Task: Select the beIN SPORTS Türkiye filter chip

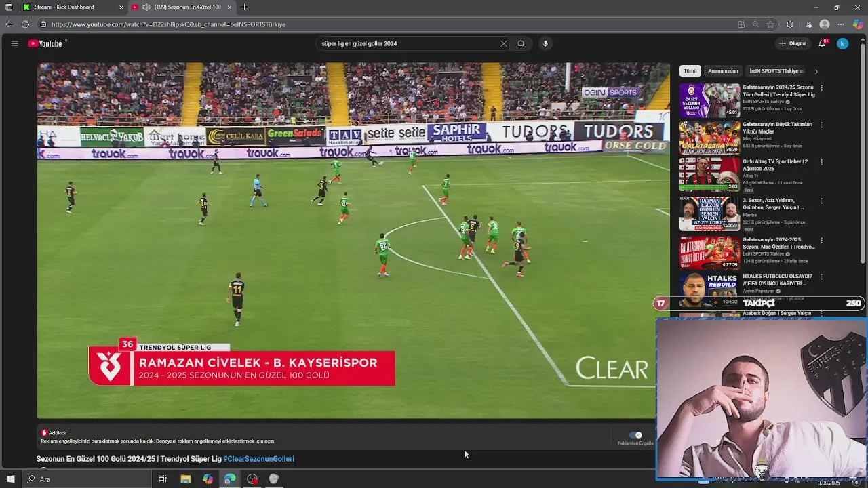Action: pyautogui.click(x=776, y=71)
